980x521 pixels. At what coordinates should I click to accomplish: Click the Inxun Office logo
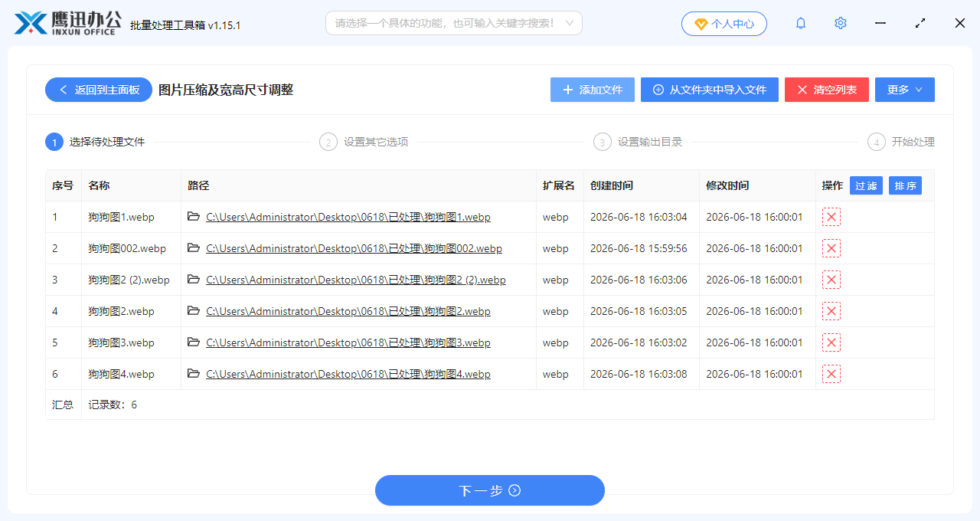pos(68,23)
